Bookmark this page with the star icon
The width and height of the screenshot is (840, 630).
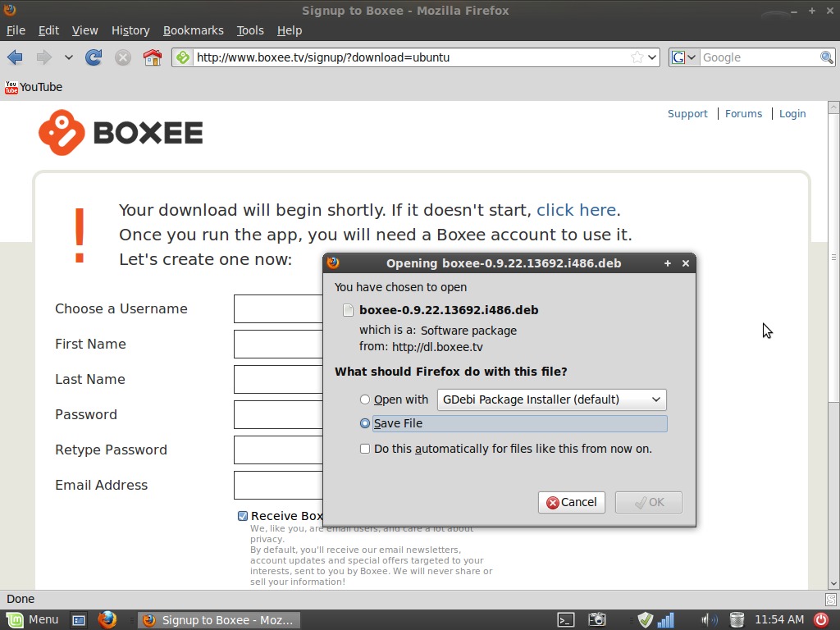click(x=637, y=57)
